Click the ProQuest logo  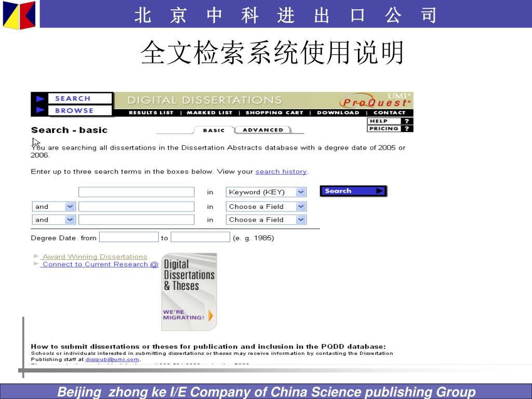click(375, 101)
